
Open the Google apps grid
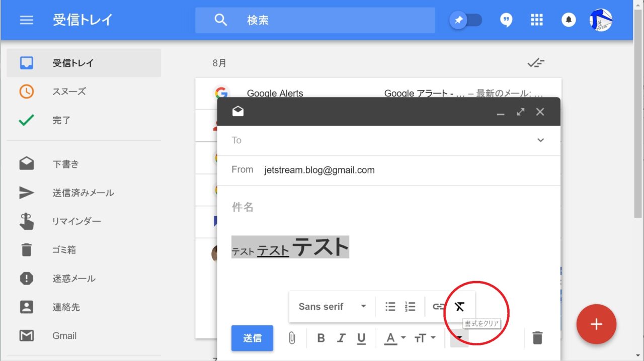tap(537, 20)
